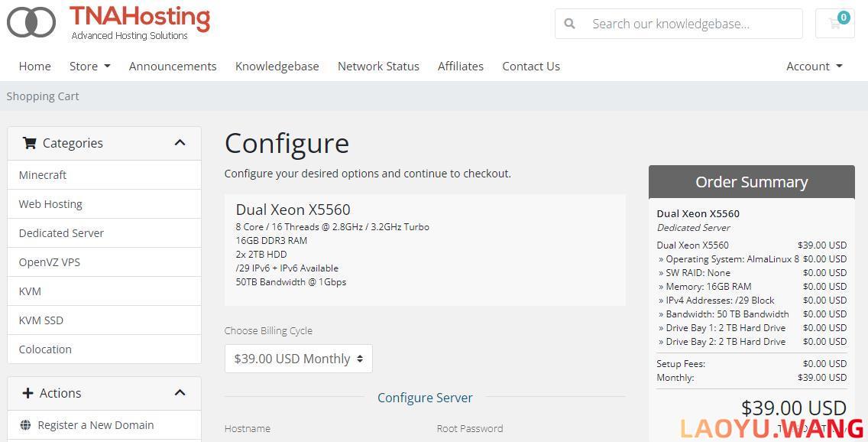
Task: Click the Order Summary header
Action: point(752,182)
